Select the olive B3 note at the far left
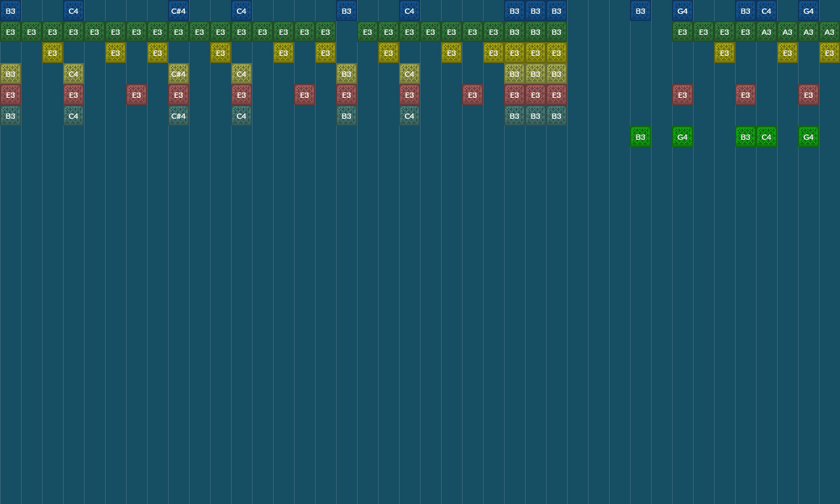 tap(10, 74)
